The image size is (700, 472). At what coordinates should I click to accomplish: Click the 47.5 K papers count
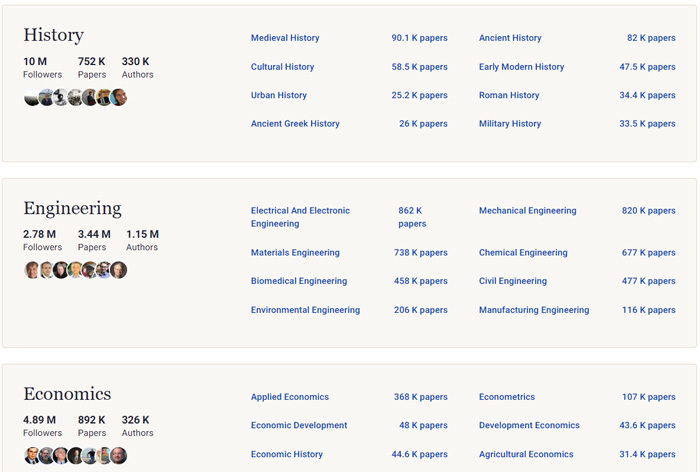[647, 67]
